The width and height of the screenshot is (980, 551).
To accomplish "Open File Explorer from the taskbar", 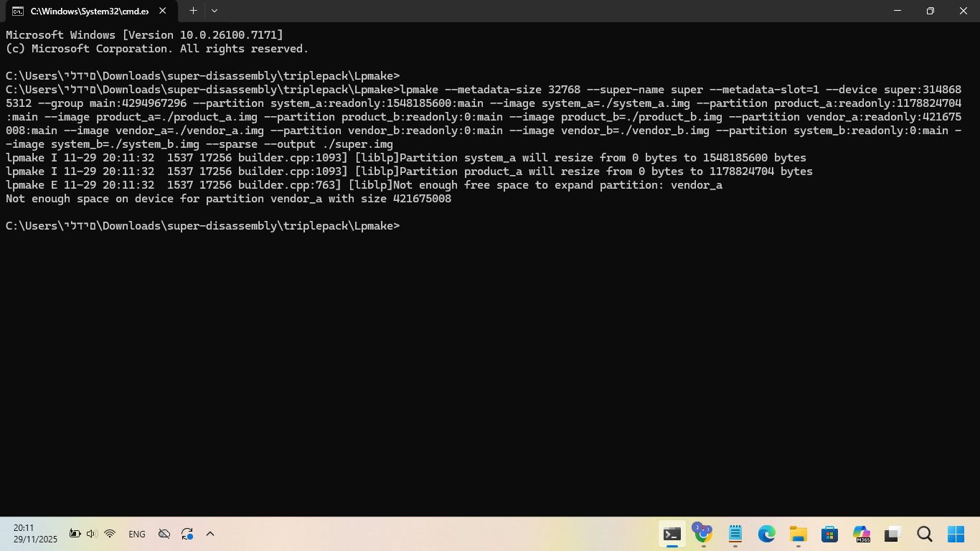I will pos(798,534).
